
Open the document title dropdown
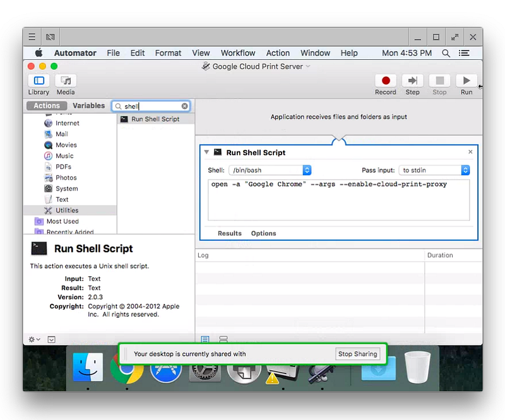308,66
